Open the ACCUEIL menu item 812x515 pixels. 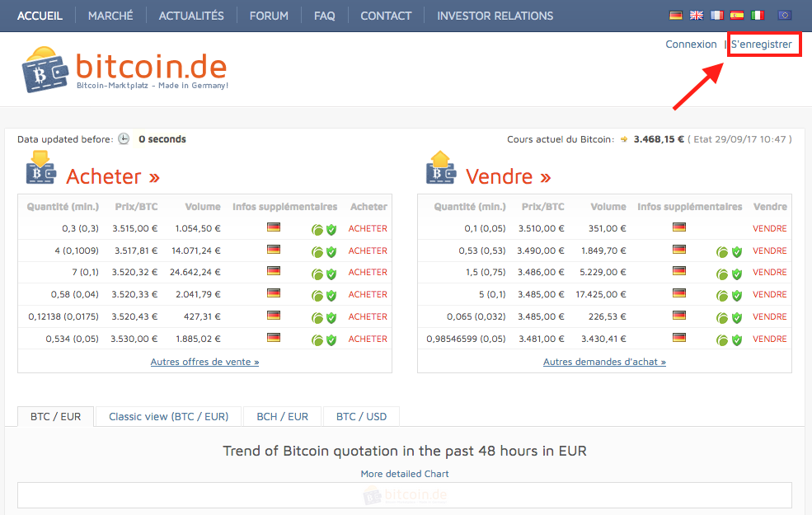pyautogui.click(x=40, y=16)
